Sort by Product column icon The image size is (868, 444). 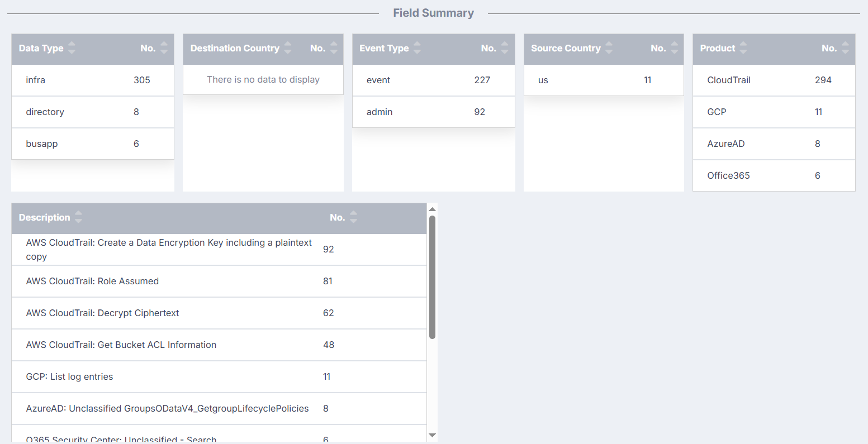(x=743, y=48)
